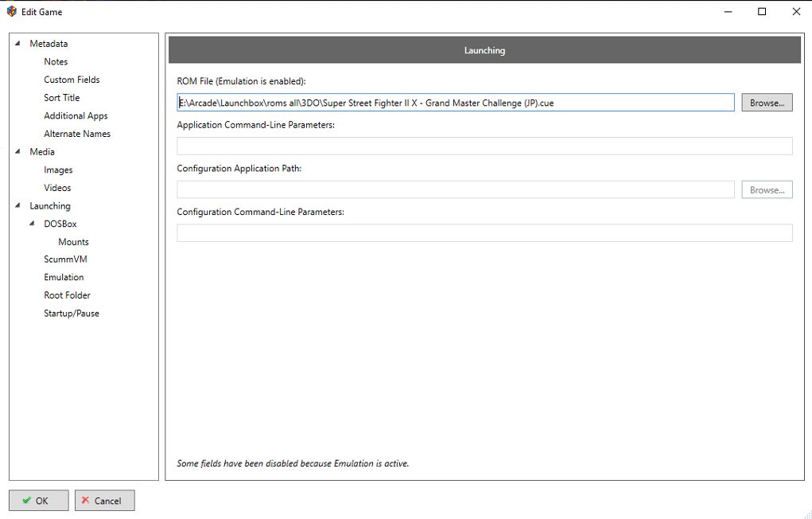Open the Notes page
Viewport: 812px width, 519px height.
click(x=56, y=62)
